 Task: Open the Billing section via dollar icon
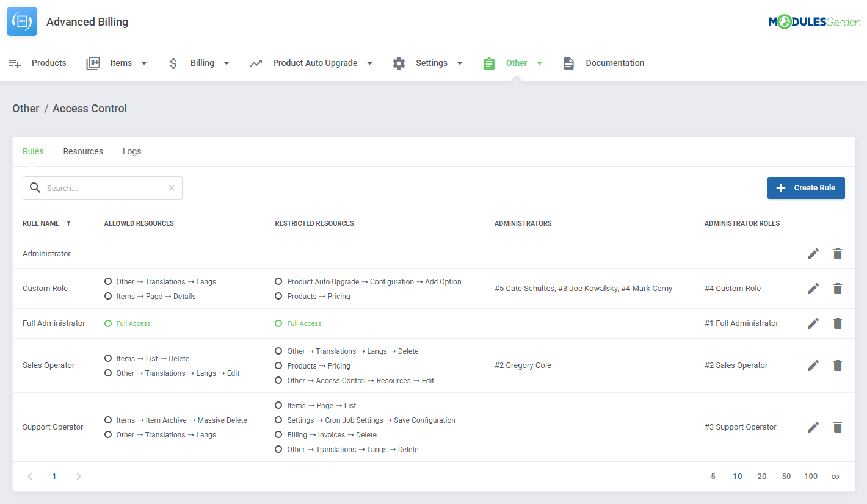pyautogui.click(x=173, y=63)
